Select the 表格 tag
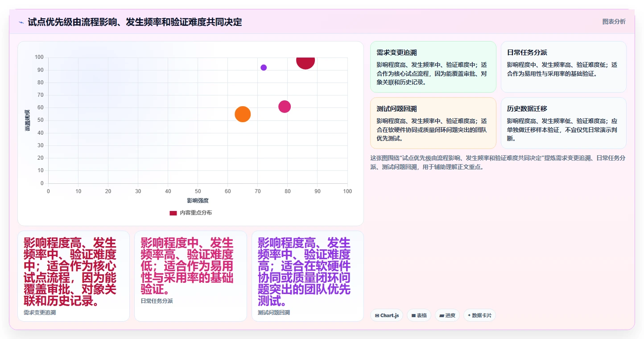This screenshot has height=339, width=644. [419, 315]
